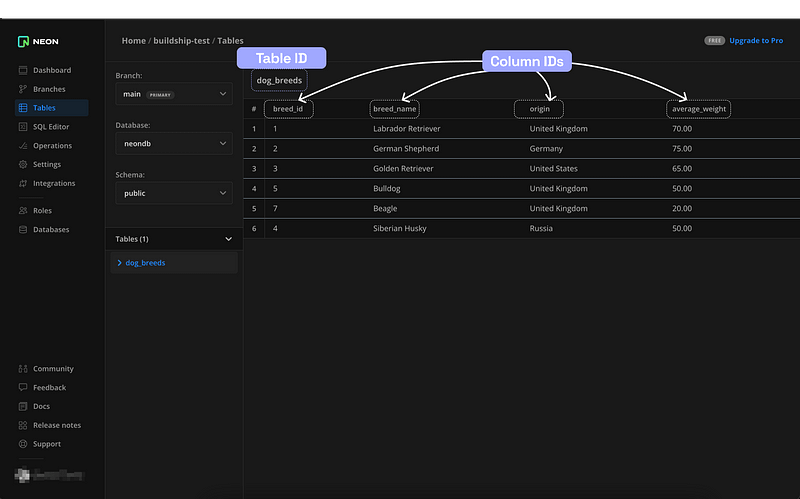This screenshot has height=499, width=800.
Task: Click the Tables grid icon in sidebar
Action: [23, 108]
